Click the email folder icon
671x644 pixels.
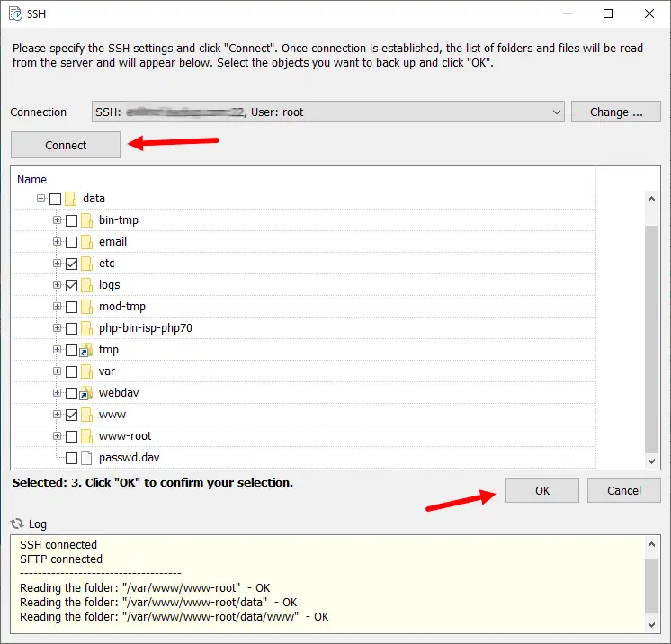pos(87,242)
